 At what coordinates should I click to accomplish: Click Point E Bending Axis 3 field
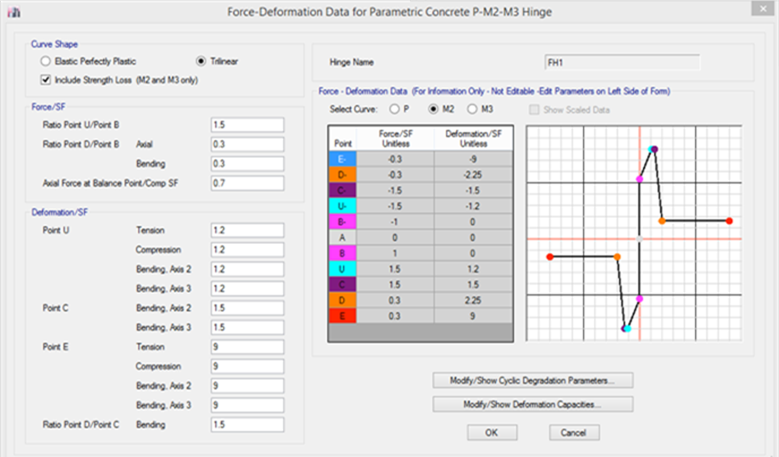pyautogui.click(x=247, y=405)
